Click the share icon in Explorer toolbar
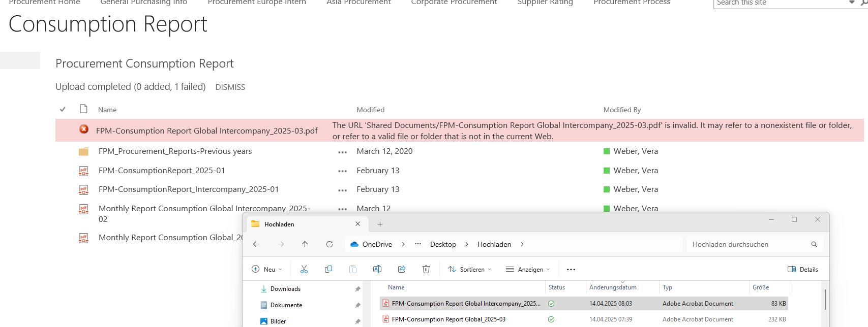Screen dimensions: 868x327 tap(402, 269)
